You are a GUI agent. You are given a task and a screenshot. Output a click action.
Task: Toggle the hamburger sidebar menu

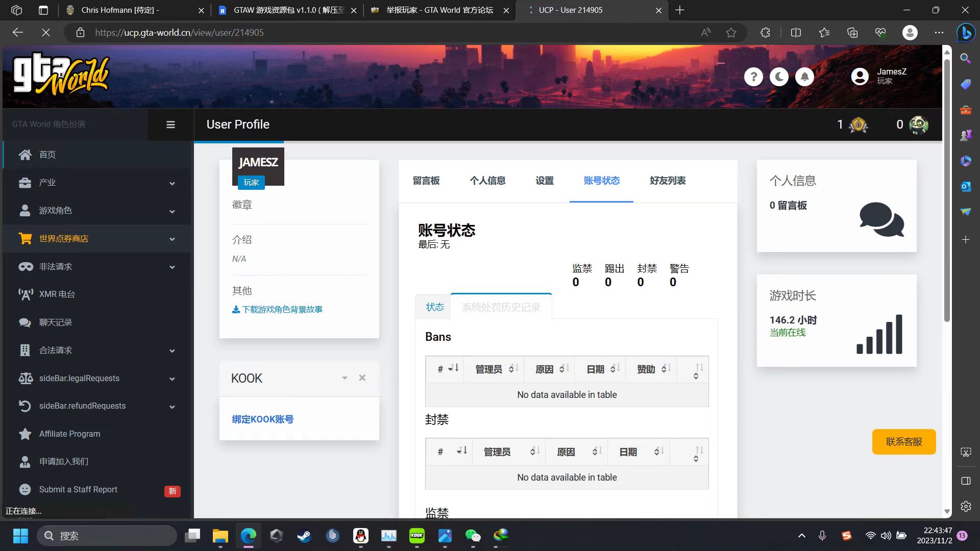click(170, 124)
